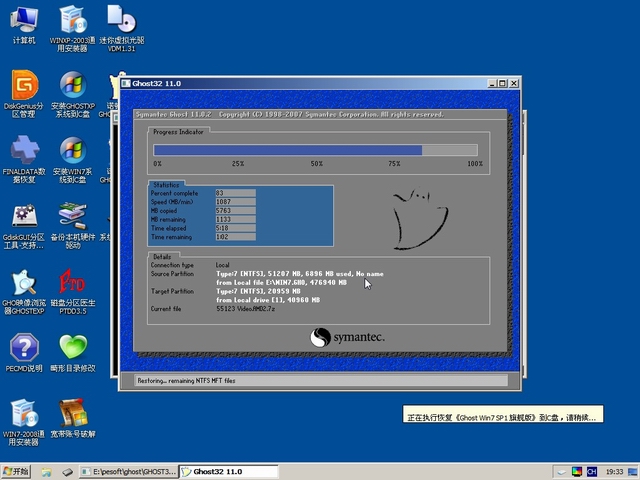Close the Ghost32 window
The image size is (640, 480).
(514, 83)
